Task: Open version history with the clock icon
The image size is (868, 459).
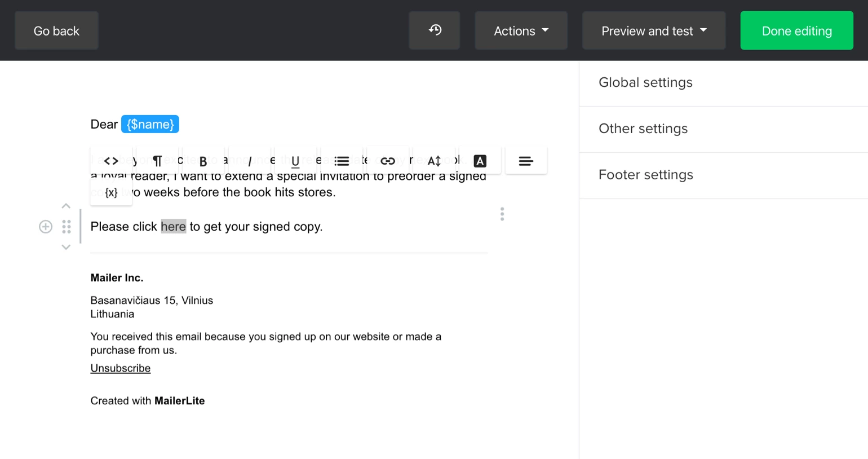Action: coord(435,30)
